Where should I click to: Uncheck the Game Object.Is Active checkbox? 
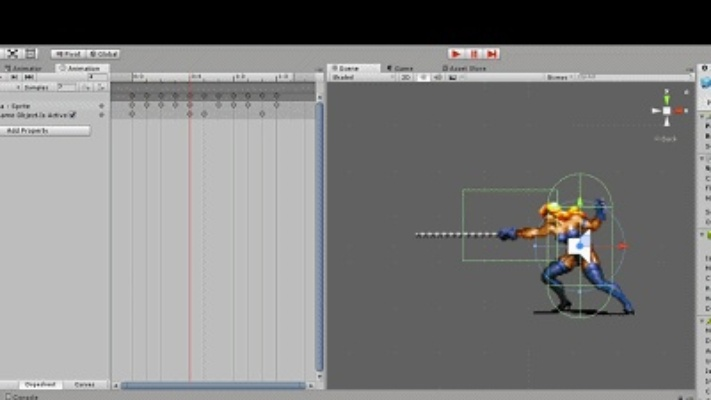[73, 114]
